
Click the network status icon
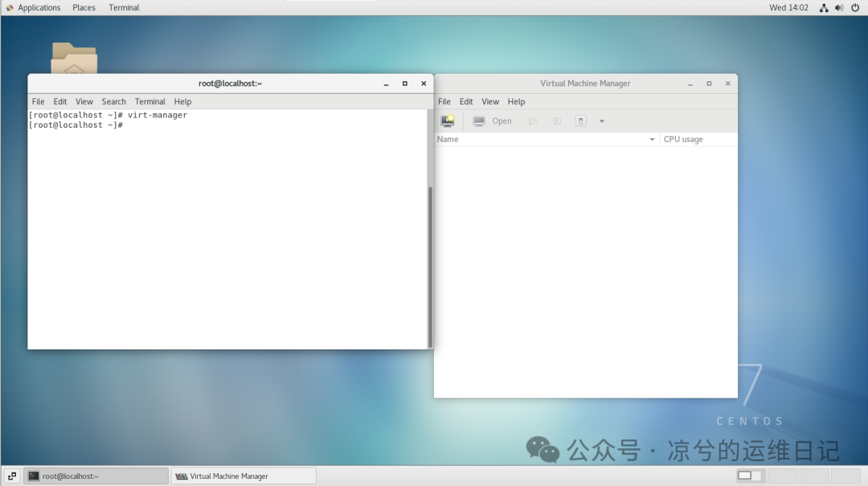click(824, 8)
